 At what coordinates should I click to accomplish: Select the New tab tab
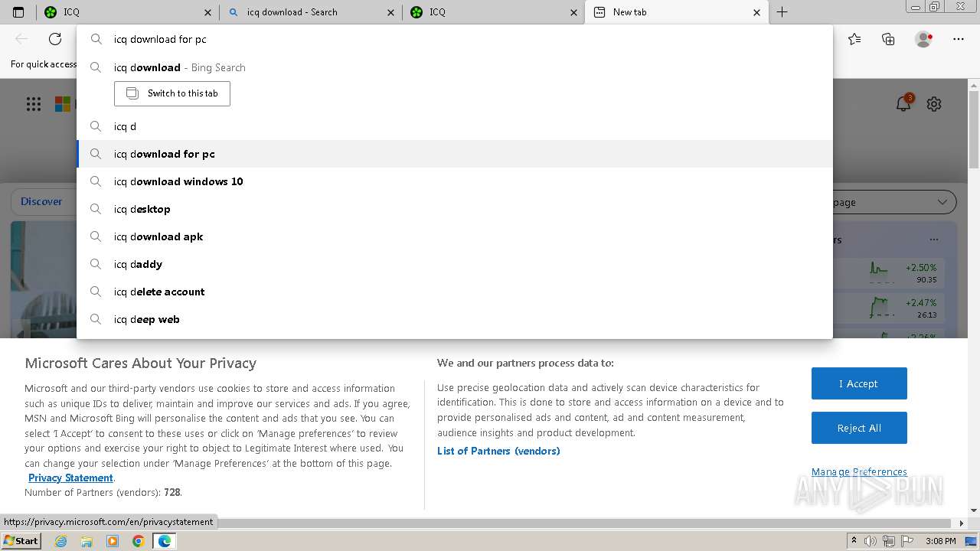point(677,12)
